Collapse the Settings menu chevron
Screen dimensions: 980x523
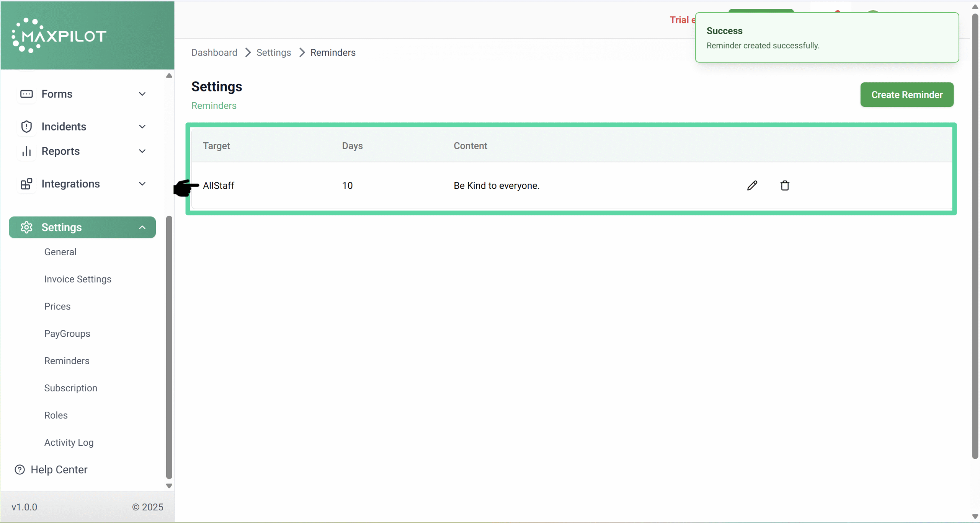click(x=142, y=228)
